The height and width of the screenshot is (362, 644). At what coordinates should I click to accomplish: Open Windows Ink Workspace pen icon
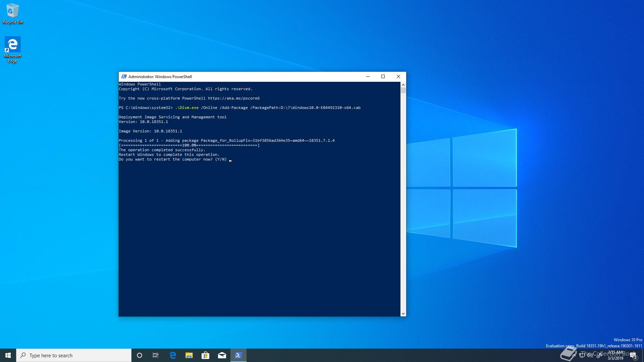(599, 355)
